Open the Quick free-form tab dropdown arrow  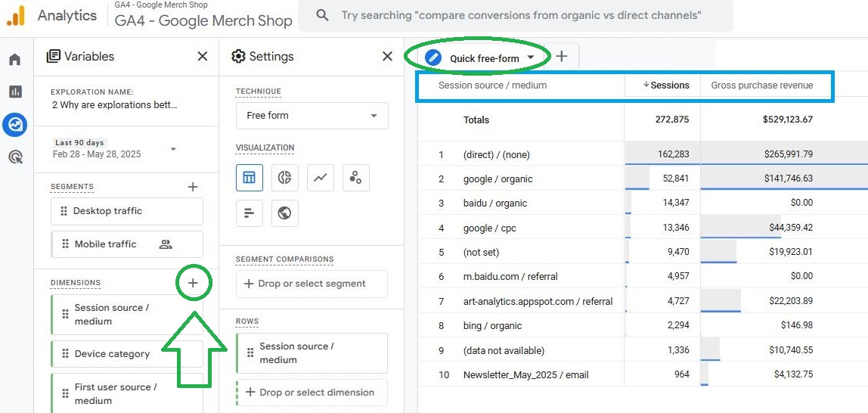point(530,57)
